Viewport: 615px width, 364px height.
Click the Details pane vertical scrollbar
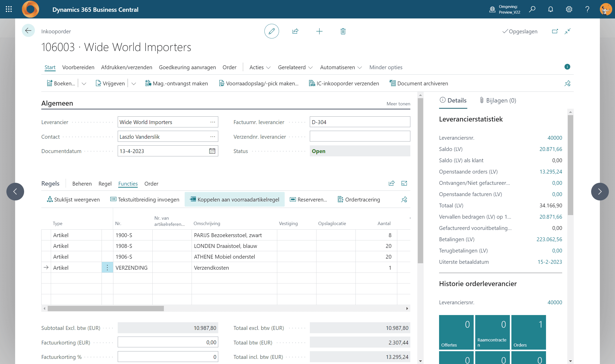pos(570,165)
